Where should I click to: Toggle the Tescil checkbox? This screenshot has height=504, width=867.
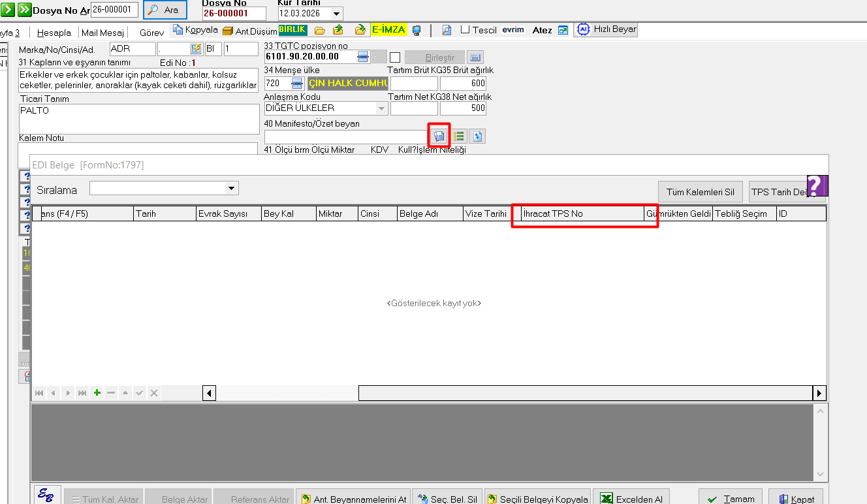pos(465,30)
